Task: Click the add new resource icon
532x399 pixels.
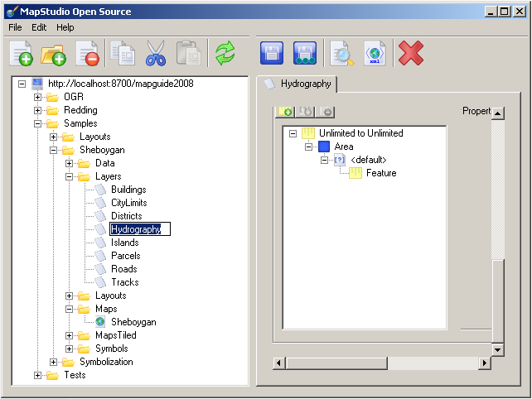Action: 22,54
